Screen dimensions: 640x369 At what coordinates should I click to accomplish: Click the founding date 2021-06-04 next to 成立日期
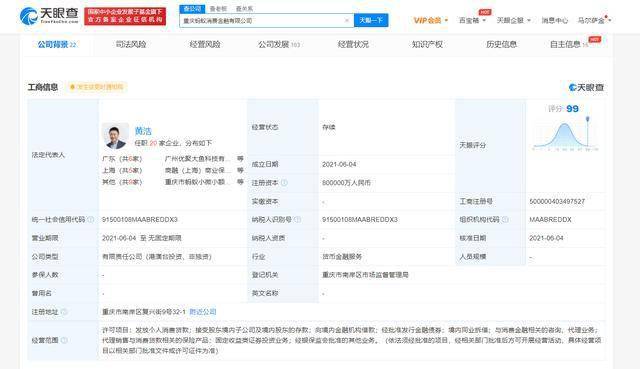pos(339,164)
